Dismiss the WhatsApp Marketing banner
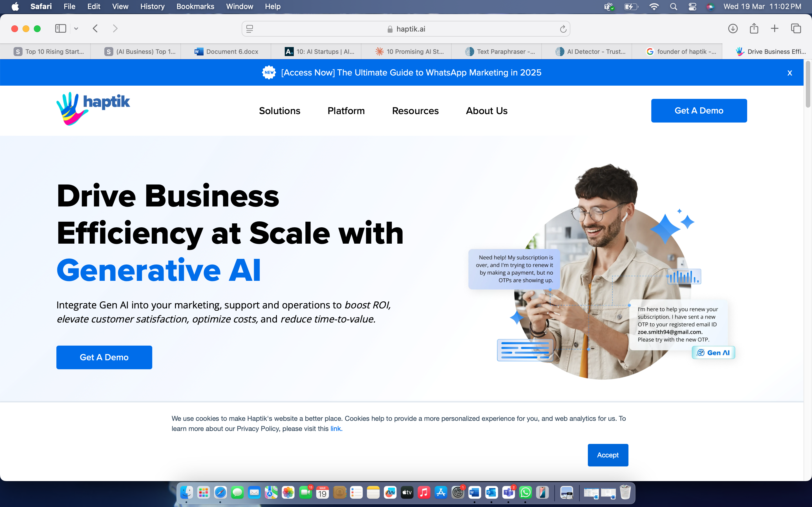This screenshot has width=812, height=507. coord(789,73)
